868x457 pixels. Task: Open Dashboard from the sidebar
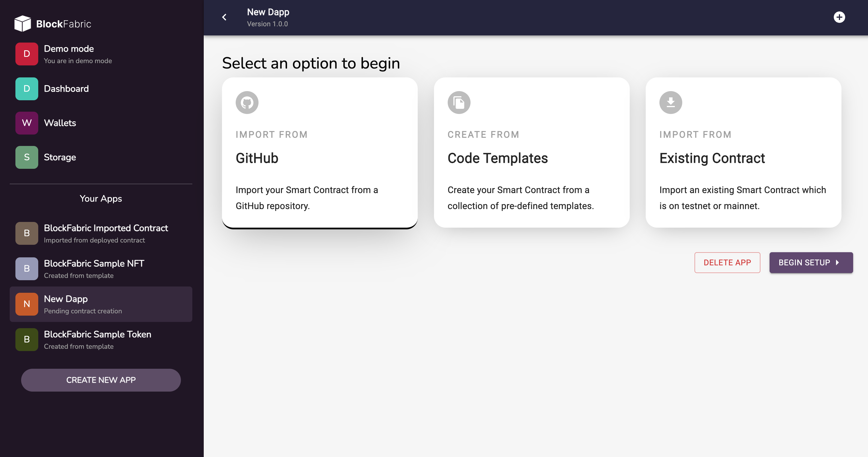tap(66, 89)
